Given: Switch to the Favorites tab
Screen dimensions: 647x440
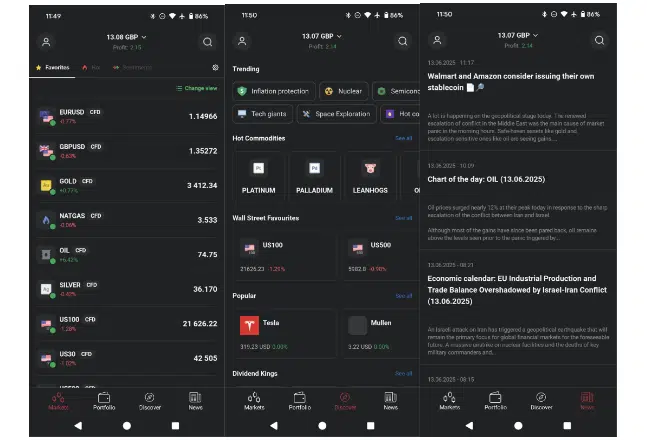Looking at the screenshot, I should point(53,68).
